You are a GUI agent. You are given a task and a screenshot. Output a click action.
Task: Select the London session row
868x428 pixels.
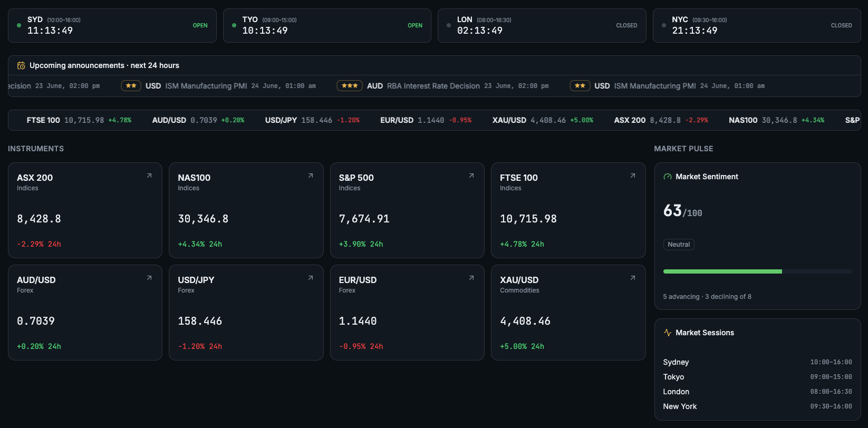pos(757,392)
